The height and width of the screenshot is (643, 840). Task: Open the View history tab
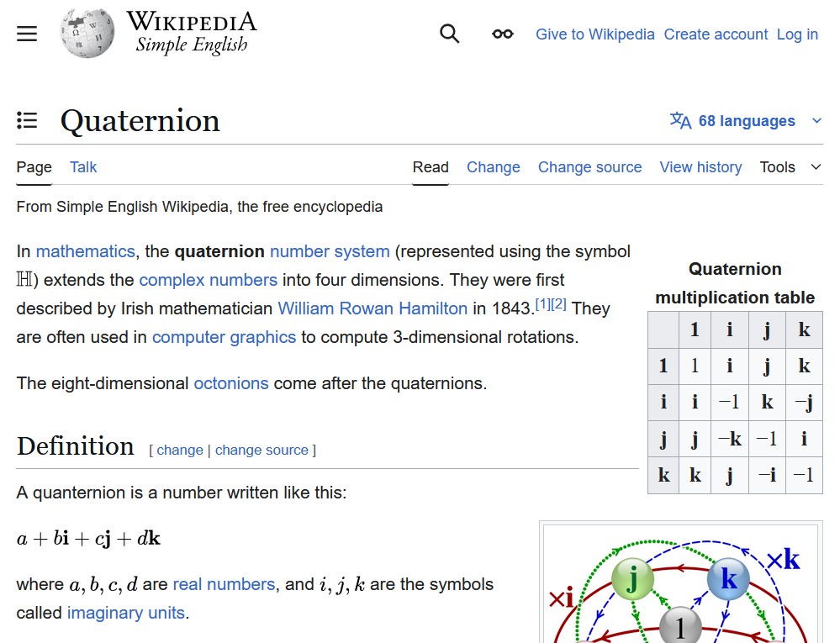700,167
